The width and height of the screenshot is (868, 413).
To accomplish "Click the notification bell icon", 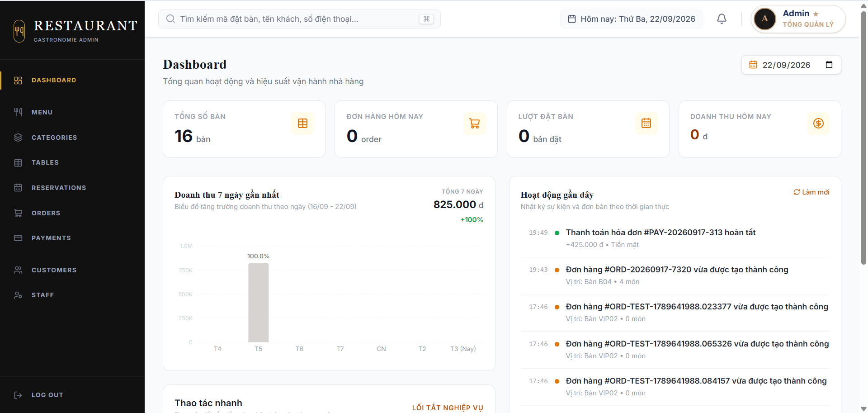I will 722,19.
